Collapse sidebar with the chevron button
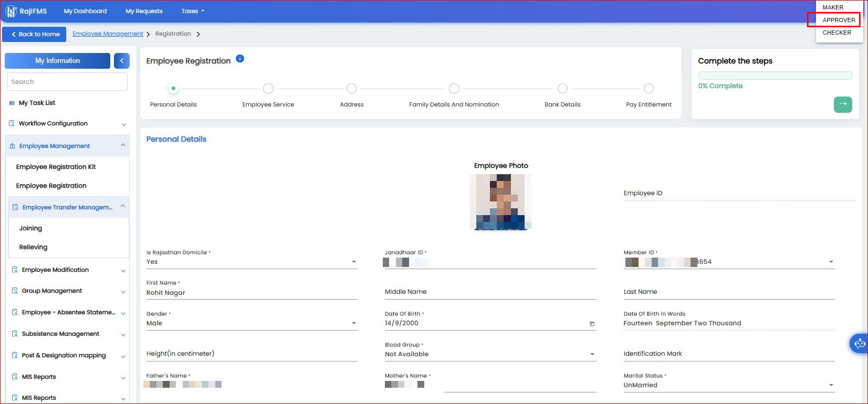 click(121, 61)
